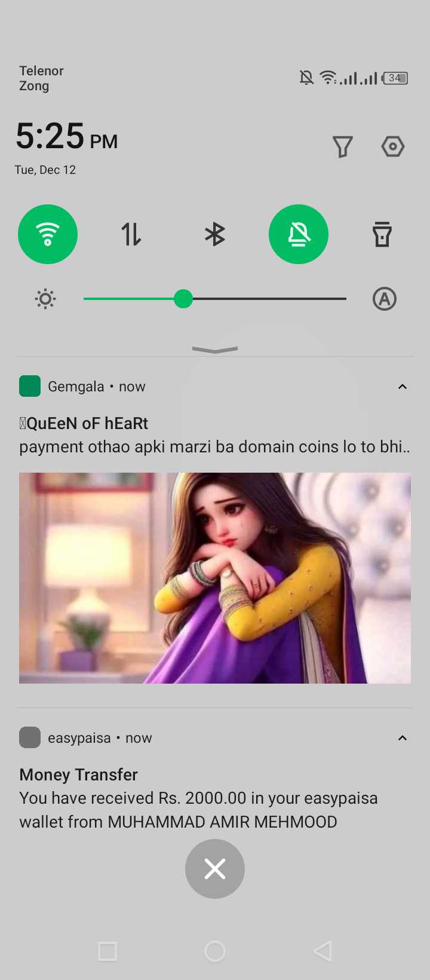Enable the Bluetooth tile
430x980 pixels.
[215, 234]
